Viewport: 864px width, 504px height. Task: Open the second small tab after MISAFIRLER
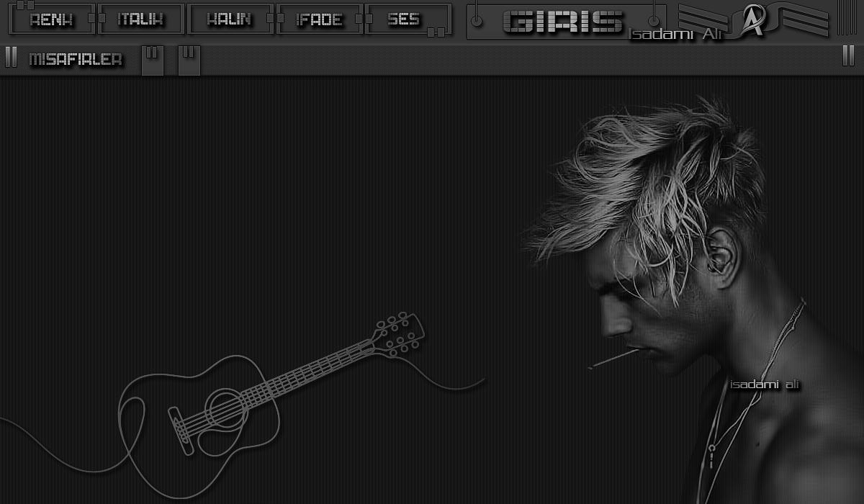189,60
